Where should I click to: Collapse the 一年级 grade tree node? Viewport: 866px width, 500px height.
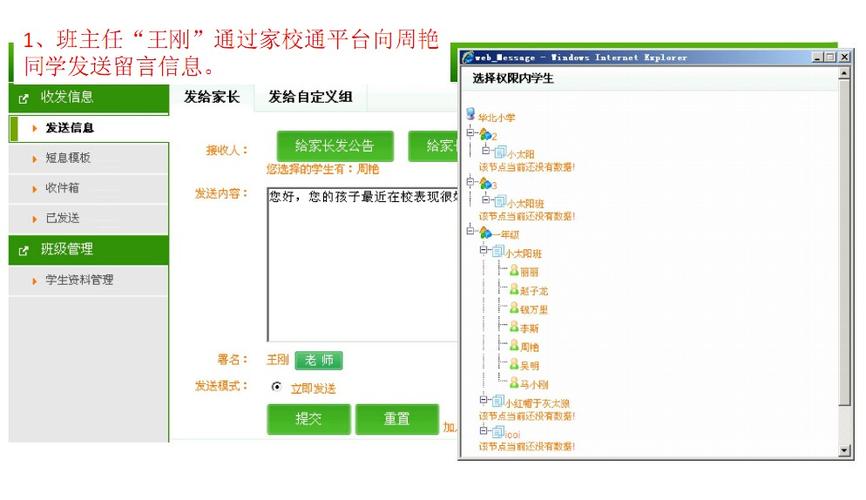coord(470,230)
